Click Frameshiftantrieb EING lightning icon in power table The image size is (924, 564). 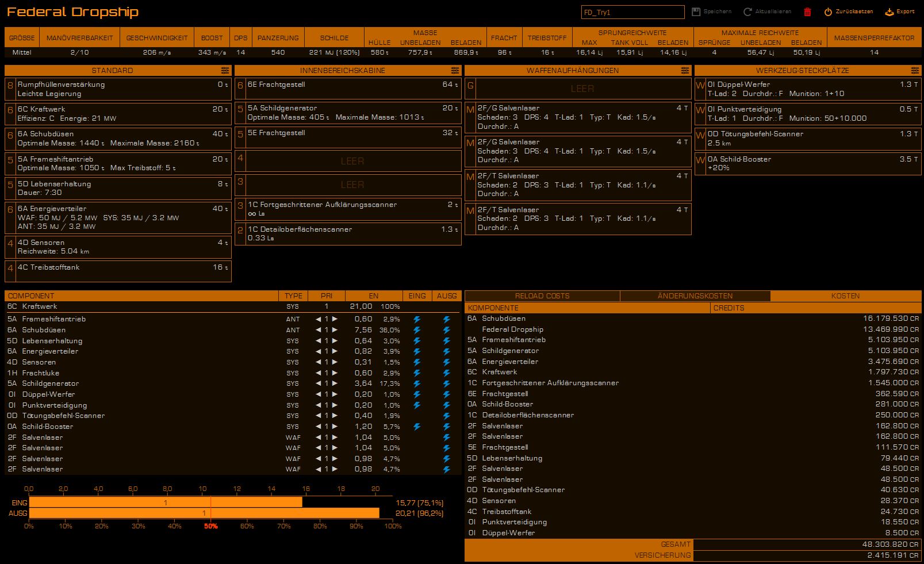pyautogui.click(x=417, y=319)
